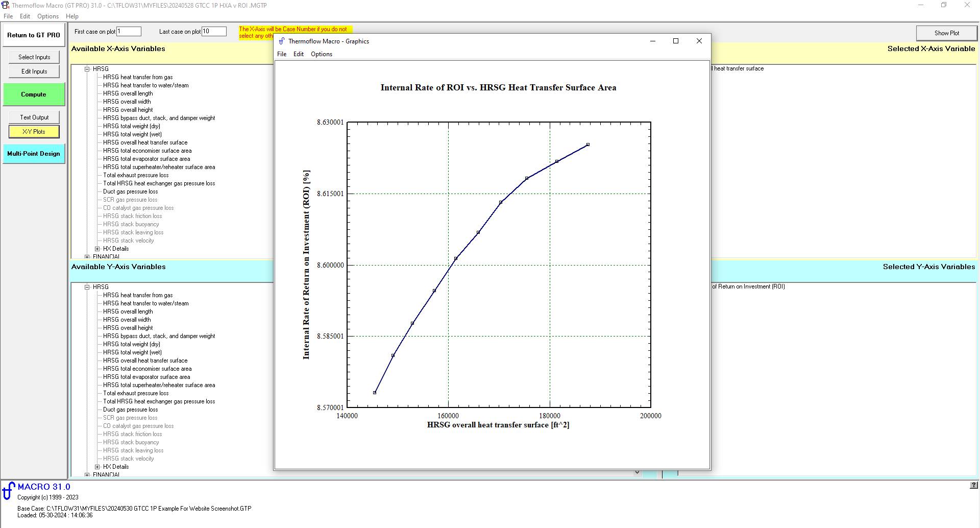Click scrollbar down arrow below Graphics window
This screenshot has width=980, height=528.
(x=637, y=472)
